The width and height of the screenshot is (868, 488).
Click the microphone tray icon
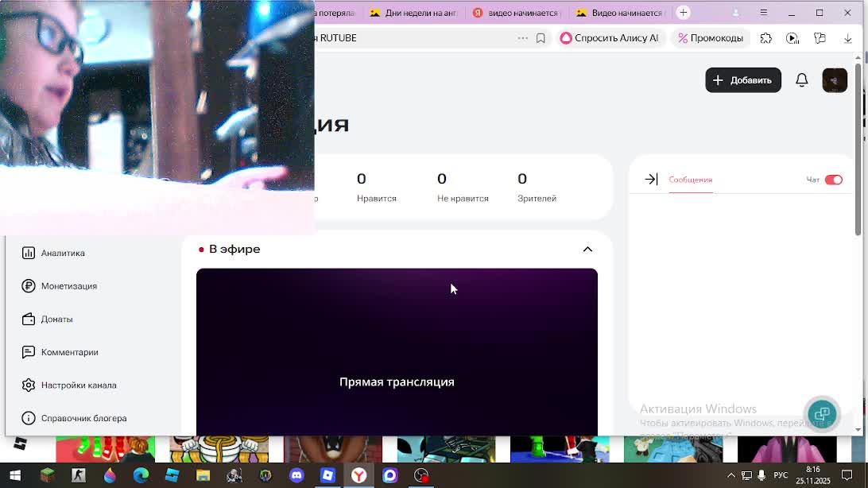[x=761, y=475]
